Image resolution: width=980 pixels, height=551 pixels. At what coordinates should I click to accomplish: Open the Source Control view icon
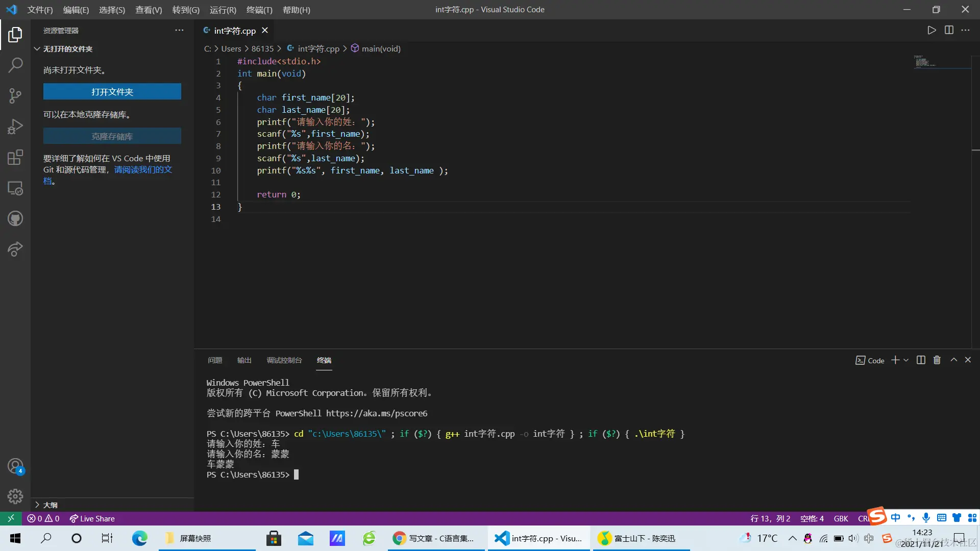click(15, 96)
